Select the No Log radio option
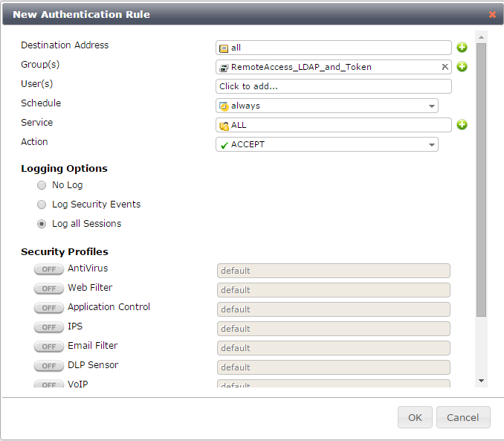 click(42, 185)
